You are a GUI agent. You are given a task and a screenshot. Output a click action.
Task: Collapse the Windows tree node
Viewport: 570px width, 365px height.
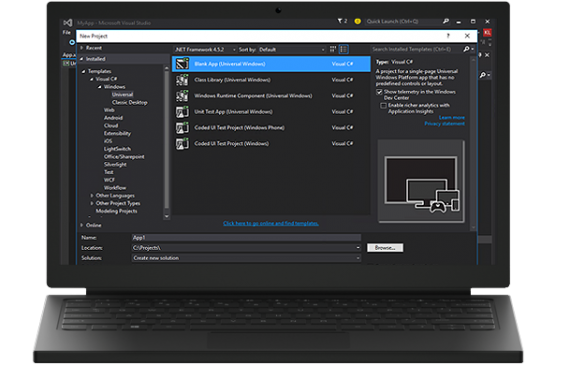coord(100,87)
